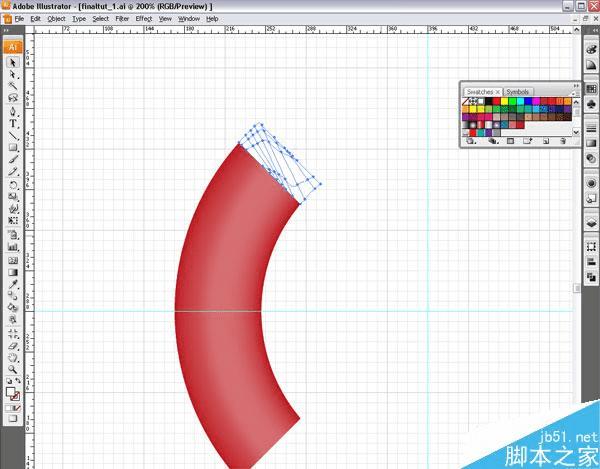600x469 pixels.
Task: Open the Appearance panel icon
Action: point(591,183)
